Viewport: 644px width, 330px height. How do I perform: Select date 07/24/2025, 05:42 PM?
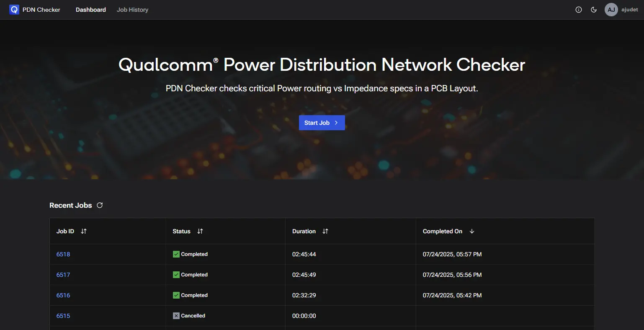point(452,295)
